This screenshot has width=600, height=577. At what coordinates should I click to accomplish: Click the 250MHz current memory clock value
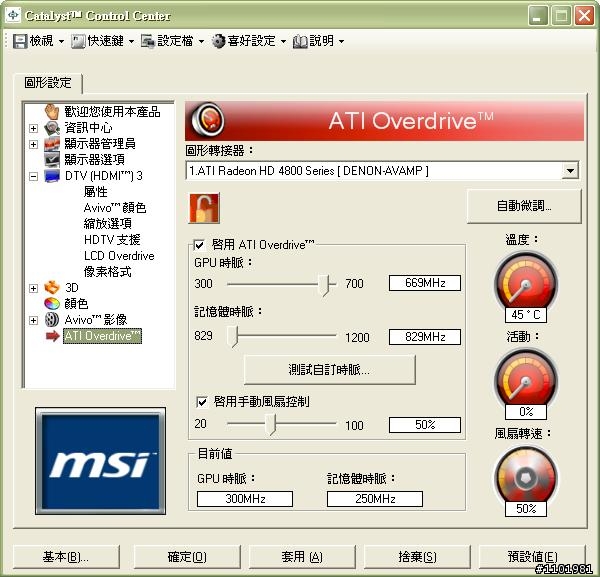click(x=375, y=499)
